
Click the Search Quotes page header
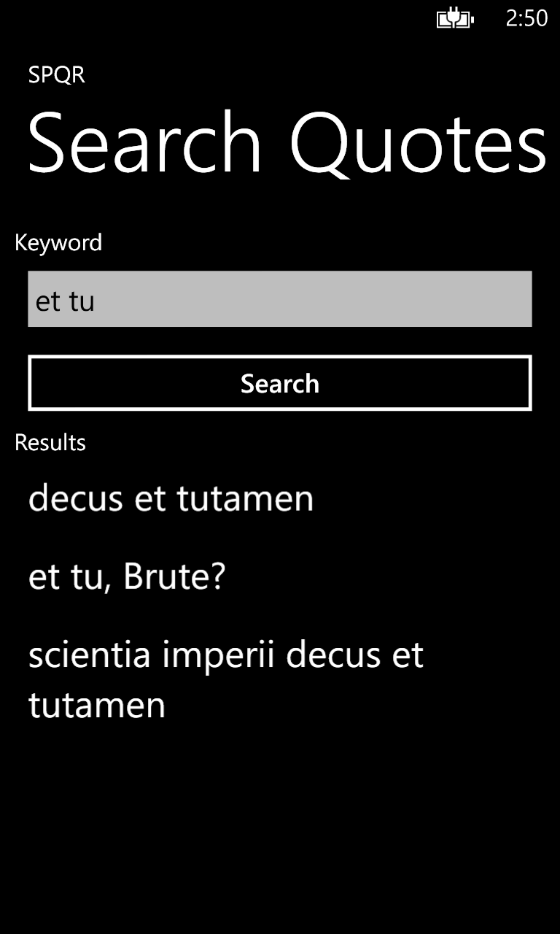[286, 142]
